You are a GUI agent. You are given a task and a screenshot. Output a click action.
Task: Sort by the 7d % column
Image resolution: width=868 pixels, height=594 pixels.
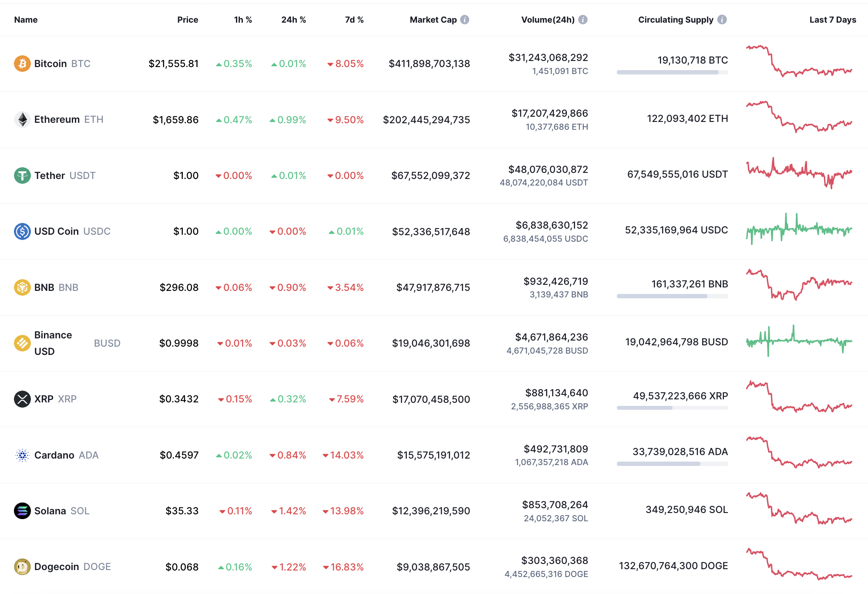(353, 19)
